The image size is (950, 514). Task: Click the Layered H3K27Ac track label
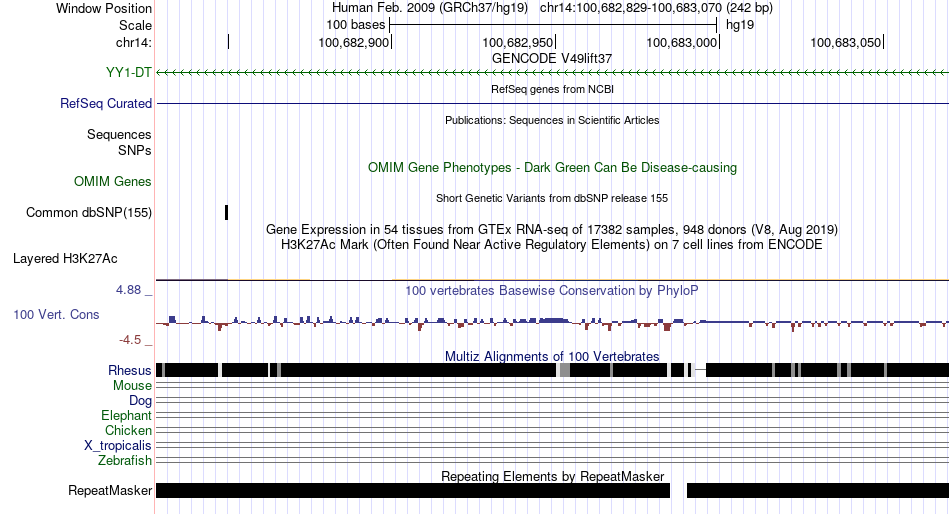click(x=65, y=258)
